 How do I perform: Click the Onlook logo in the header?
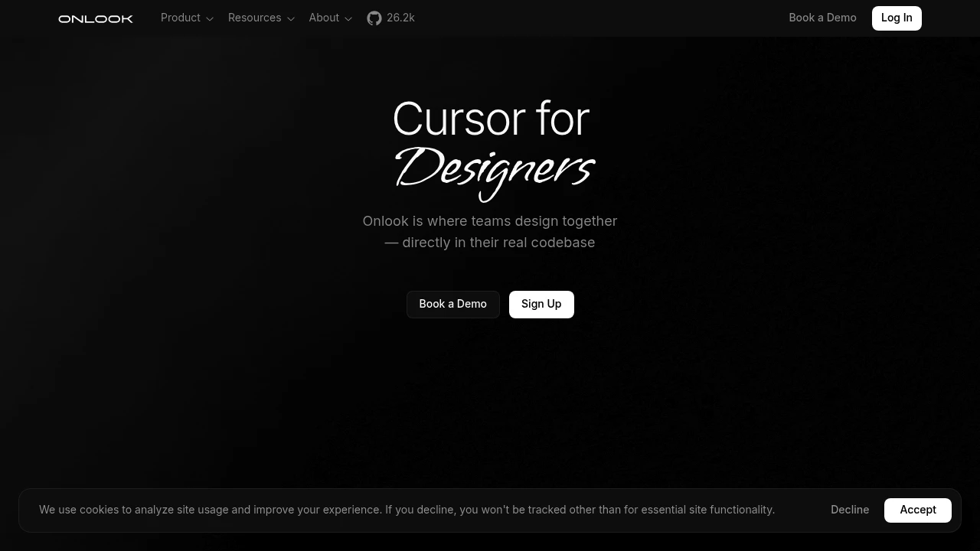[x=96, y=18]
